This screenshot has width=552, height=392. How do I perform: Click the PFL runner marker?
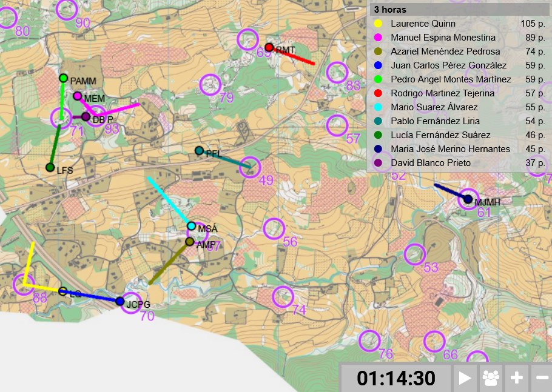[x=199, y=150]
